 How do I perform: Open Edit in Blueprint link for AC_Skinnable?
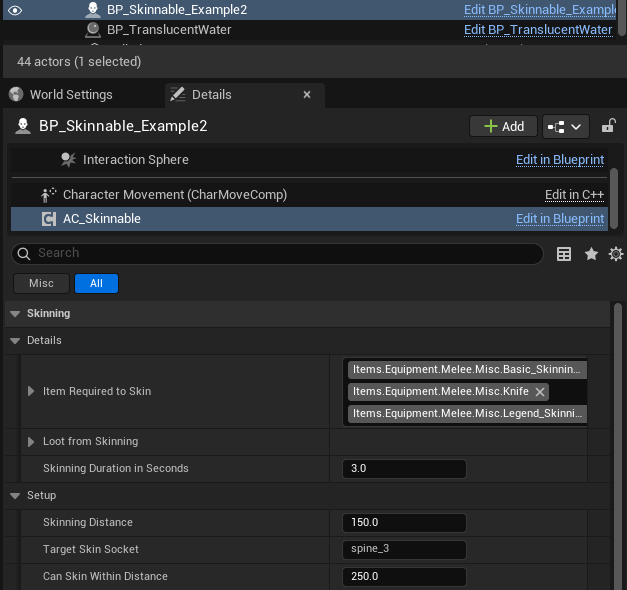pos(559,219)
